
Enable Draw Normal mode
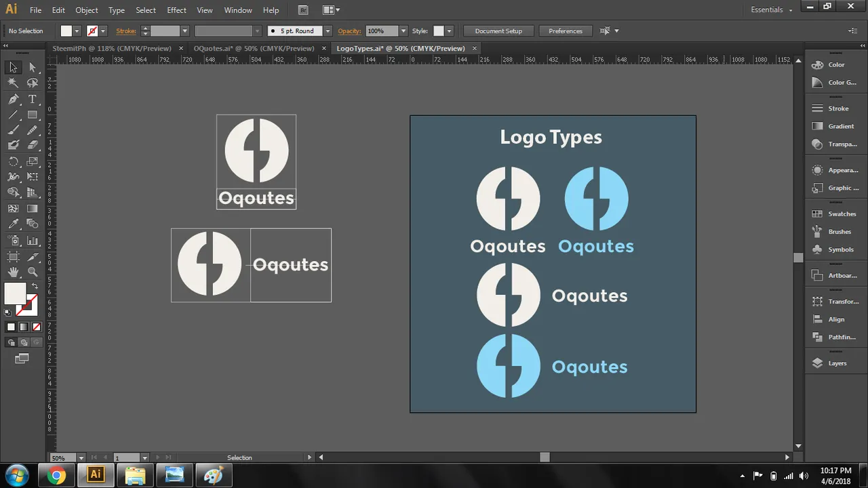11,342
